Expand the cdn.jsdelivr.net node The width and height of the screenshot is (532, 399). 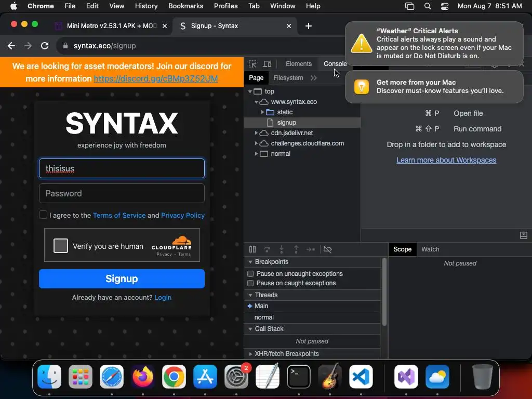pyautogui.click(x=256, y=133)
